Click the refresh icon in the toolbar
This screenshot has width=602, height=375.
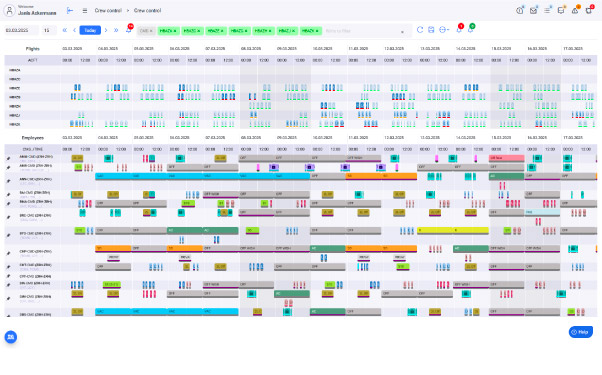tap(420, 30)
